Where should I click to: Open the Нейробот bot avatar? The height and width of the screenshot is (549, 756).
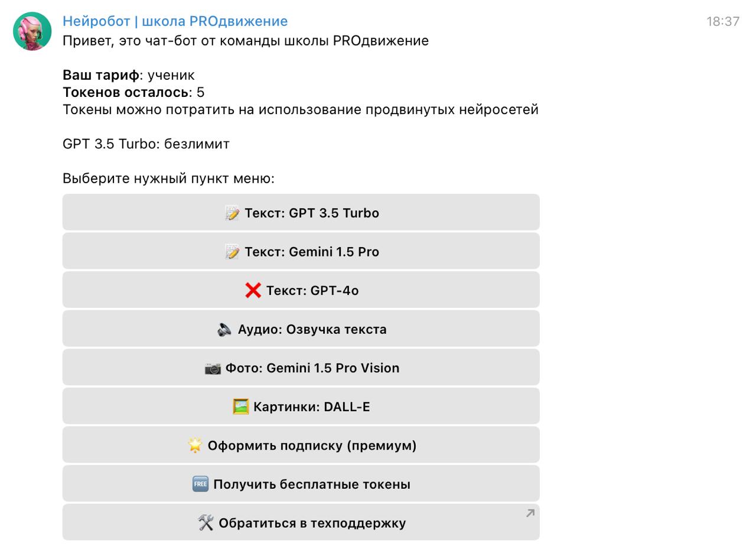click(32, 31)
